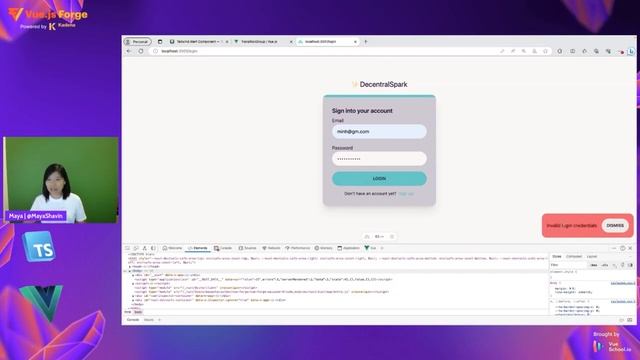Viewport: 640px width, 360px height.
Task: Open DevTools help icon
Action: click(x=622, y=248)
